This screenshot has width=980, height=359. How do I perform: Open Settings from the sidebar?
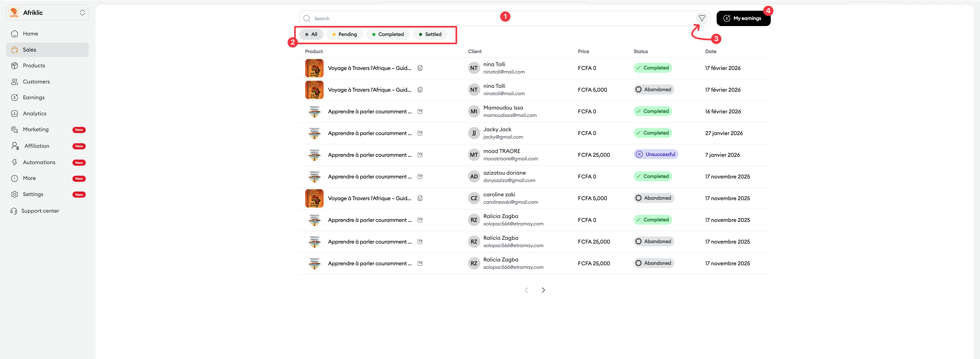click(x=33, y=194)
